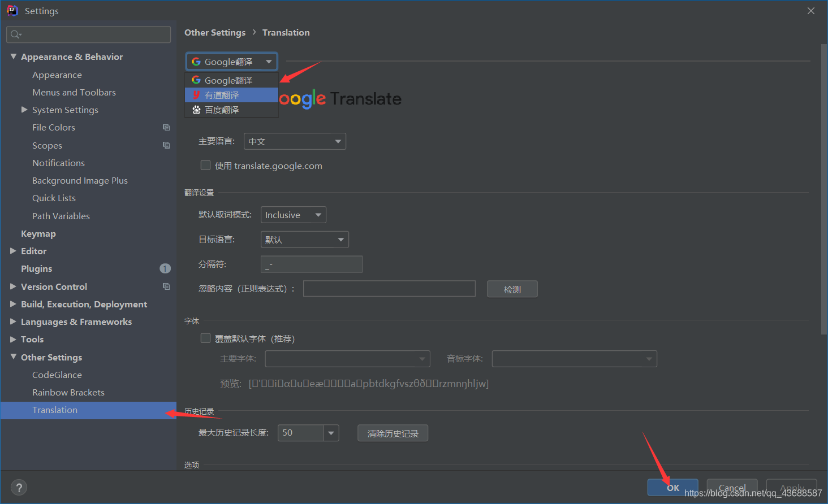Screen dimensions: 828x504
Task: Click the project-level icon beside Scopes
Action: pos(166,145)
